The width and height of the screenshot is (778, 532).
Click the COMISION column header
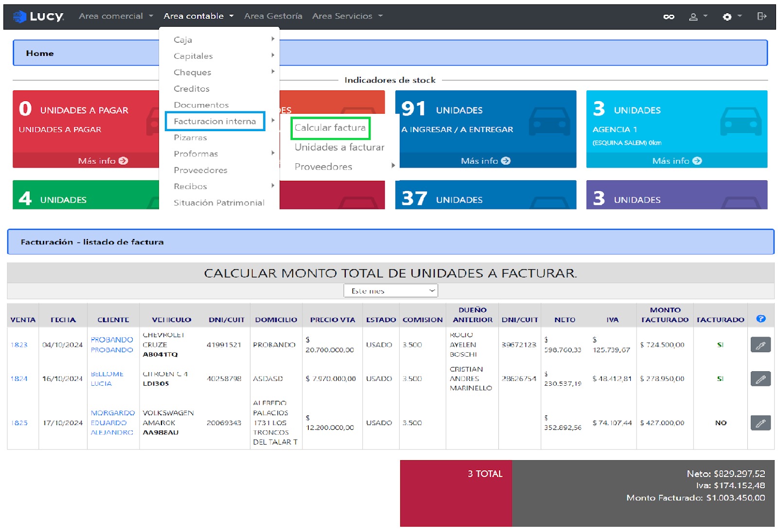click(x=423, y=320)
